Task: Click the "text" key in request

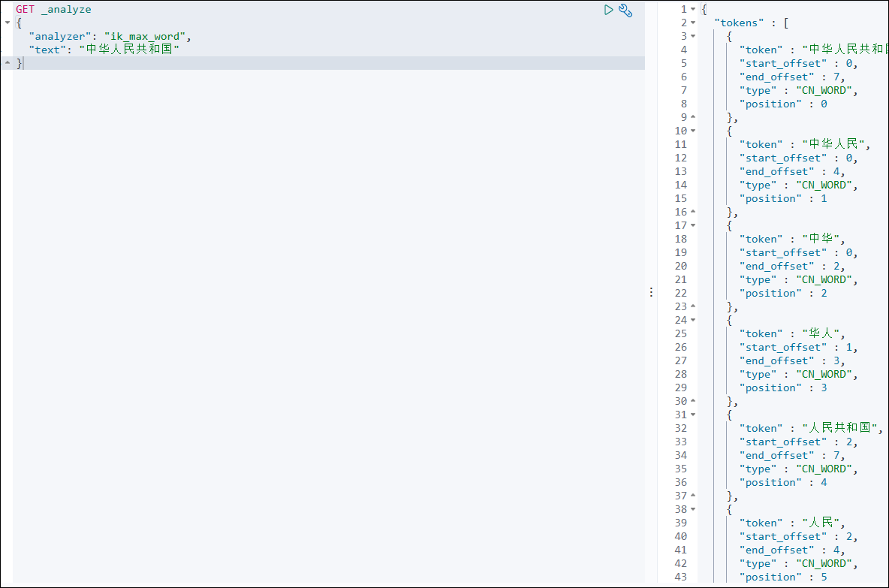Action: (x=47, y=50)
